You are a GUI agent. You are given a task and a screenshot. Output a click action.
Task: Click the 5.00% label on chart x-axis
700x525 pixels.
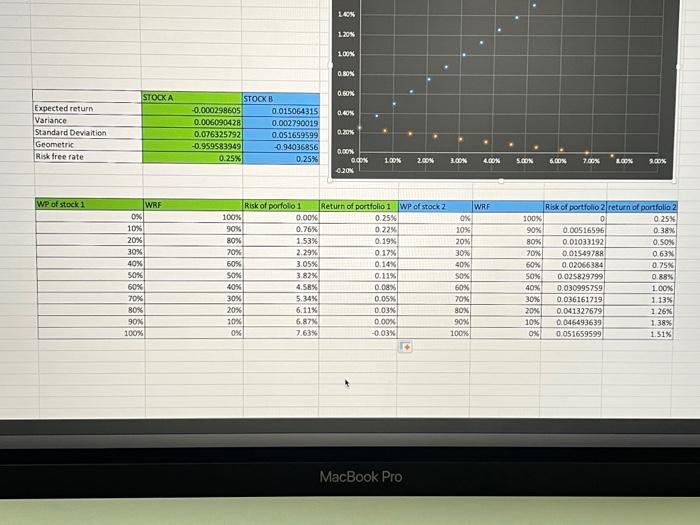coord(525,161)
